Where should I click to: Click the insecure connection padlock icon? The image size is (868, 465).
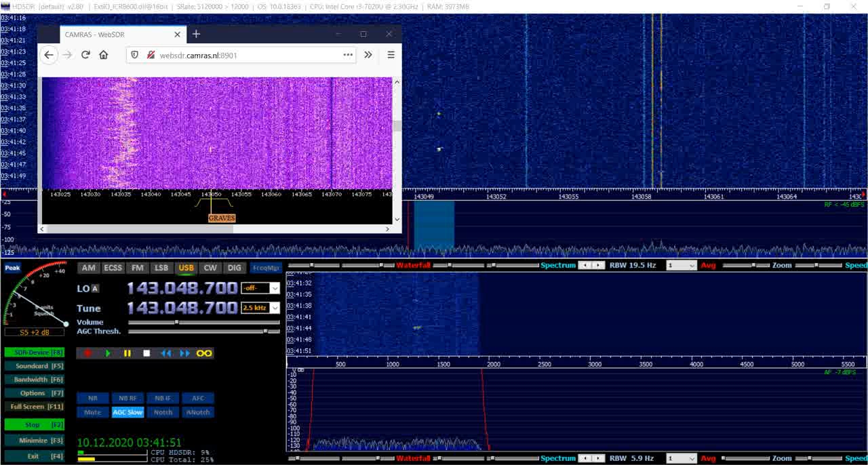point(151,55)
